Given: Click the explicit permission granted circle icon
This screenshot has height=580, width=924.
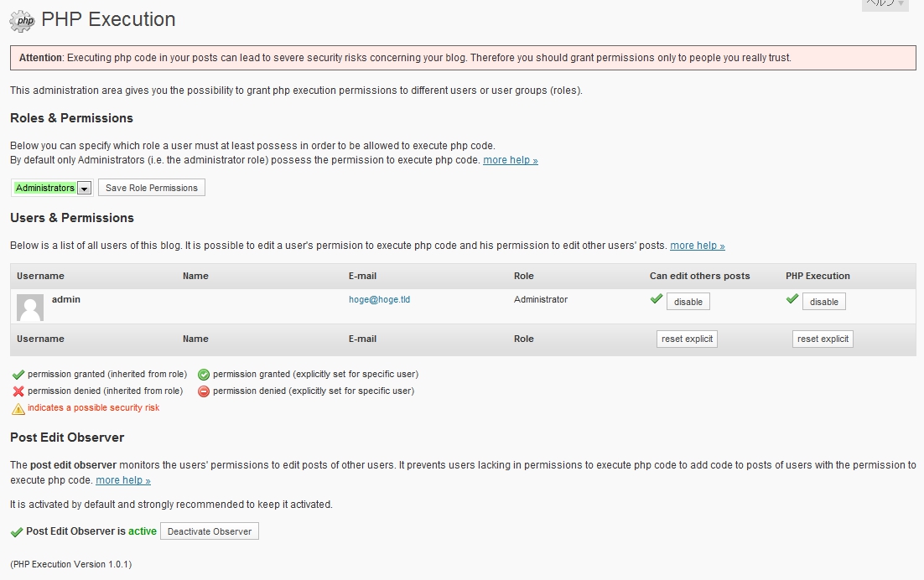Looking at the screenshot, I should pos(204,375).
